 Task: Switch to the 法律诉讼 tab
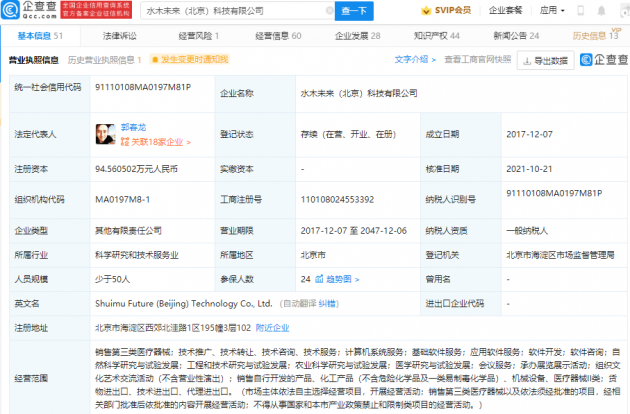[122, 35]
